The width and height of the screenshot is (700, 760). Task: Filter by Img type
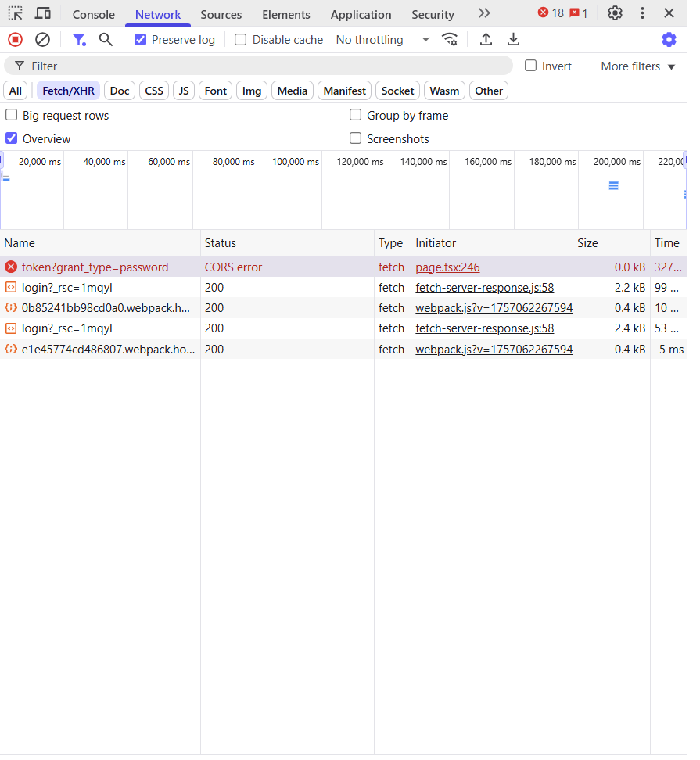252,91
